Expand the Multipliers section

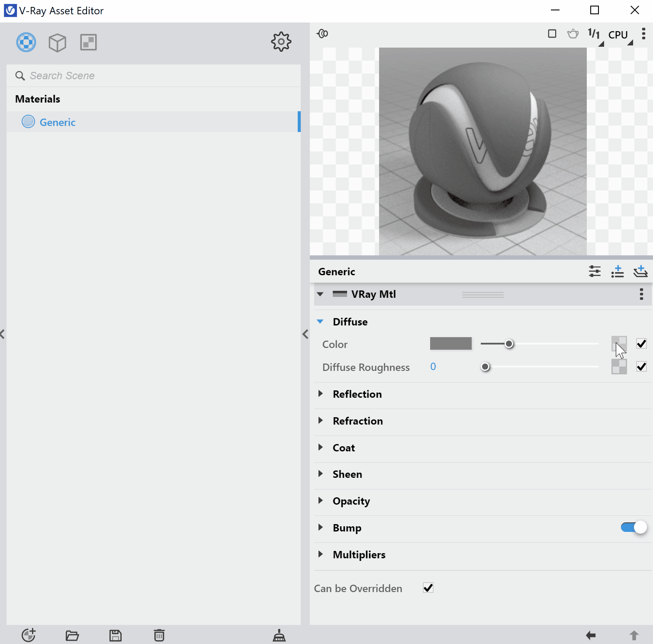pyautogui.click(x=321, y=554)
